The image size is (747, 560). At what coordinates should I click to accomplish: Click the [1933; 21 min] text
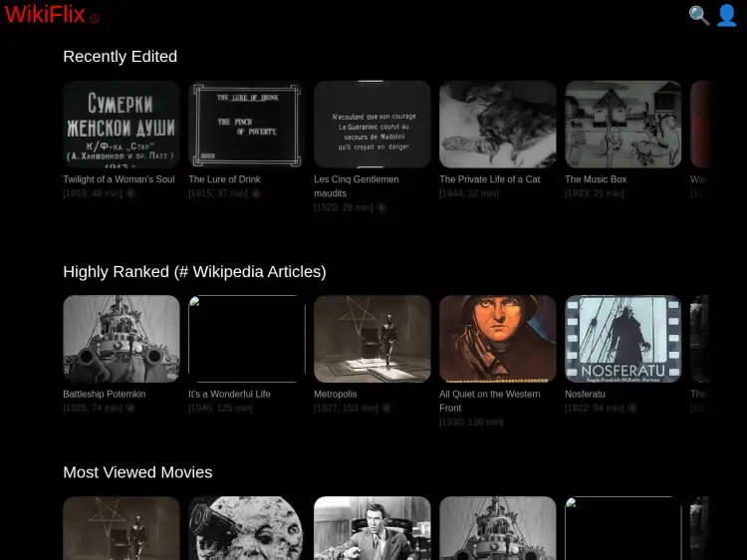594,193
